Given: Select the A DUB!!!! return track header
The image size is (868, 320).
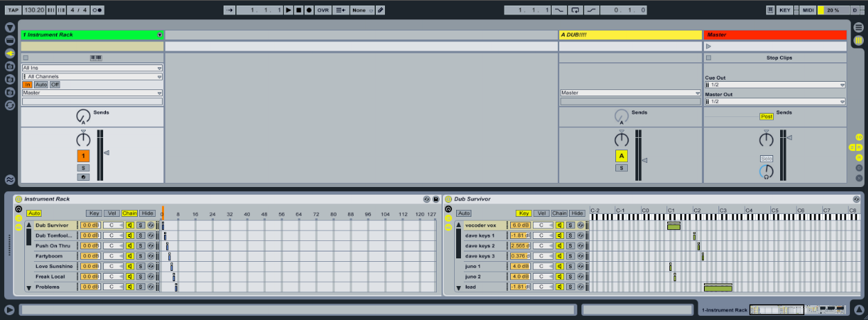Looking at the screenshot, I should (630, 35).
